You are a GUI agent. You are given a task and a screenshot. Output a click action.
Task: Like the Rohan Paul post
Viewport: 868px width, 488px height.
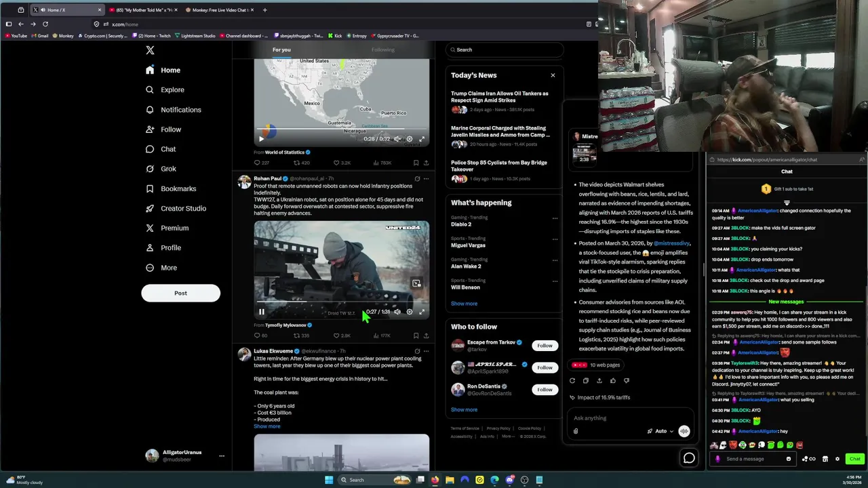[342, 335]
